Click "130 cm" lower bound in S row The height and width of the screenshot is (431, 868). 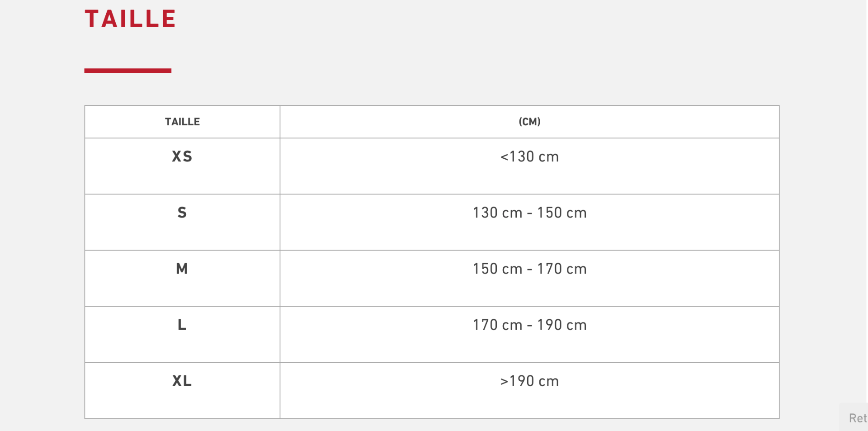point(497,213)
